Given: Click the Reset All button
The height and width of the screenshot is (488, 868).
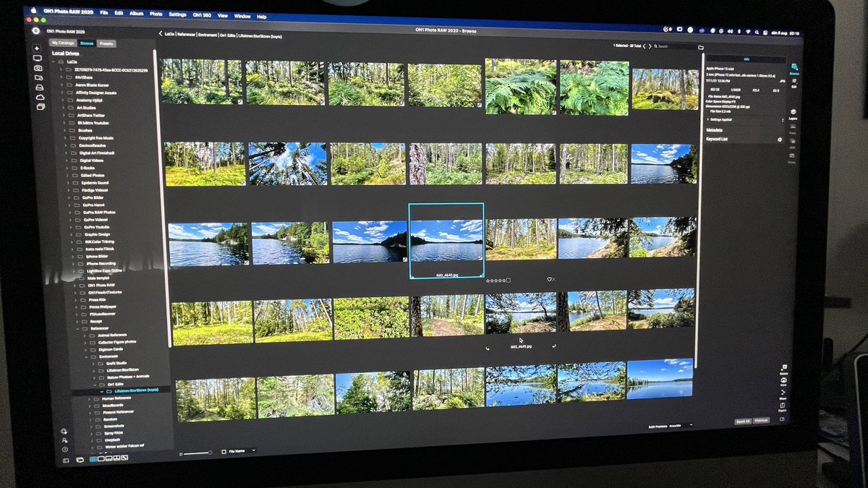Looking at the screenshot, I should click(744, 420).
